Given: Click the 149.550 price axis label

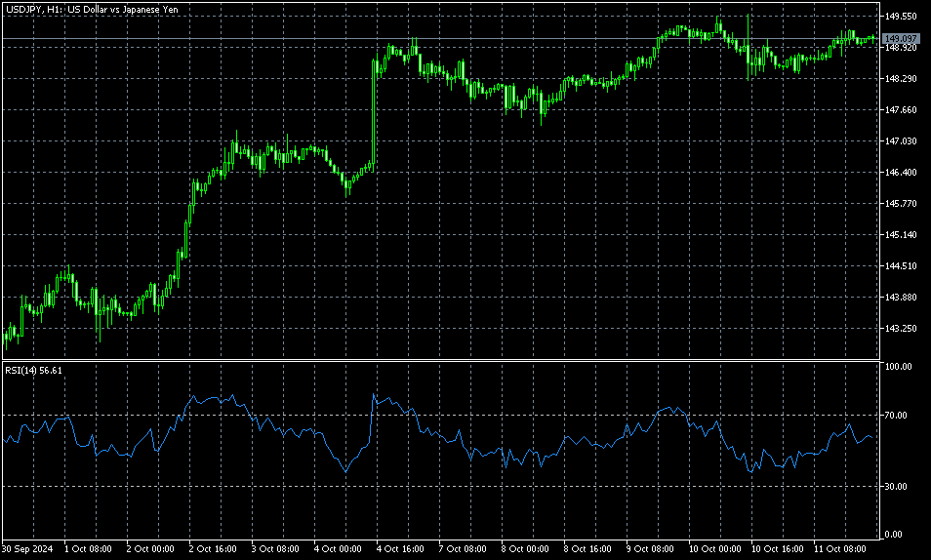Looking at the screenshot, I should pos(900,17).
